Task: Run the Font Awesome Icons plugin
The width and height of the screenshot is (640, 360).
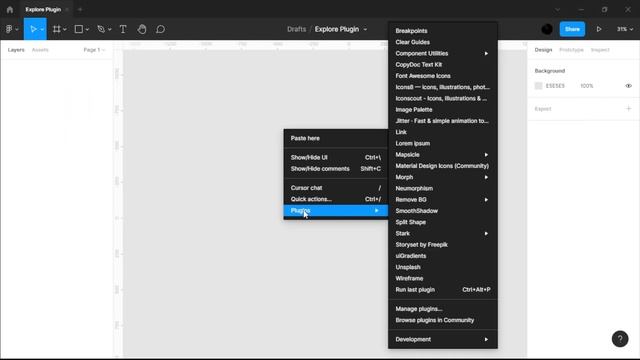Action: click(x=442, y=76)
